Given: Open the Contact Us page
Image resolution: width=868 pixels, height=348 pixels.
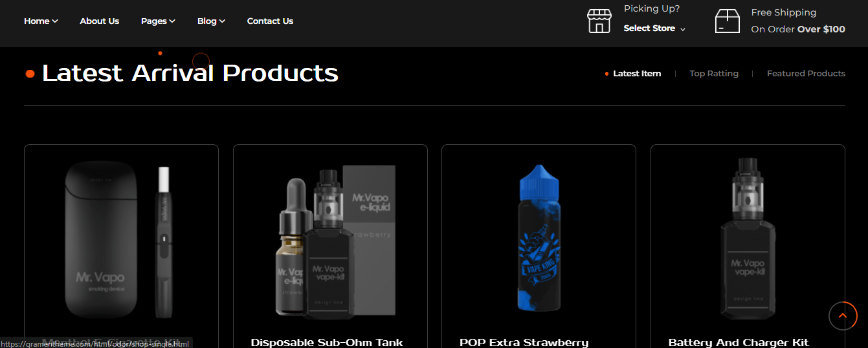Looking at the screenshot, I should click(x=270, y=21).
